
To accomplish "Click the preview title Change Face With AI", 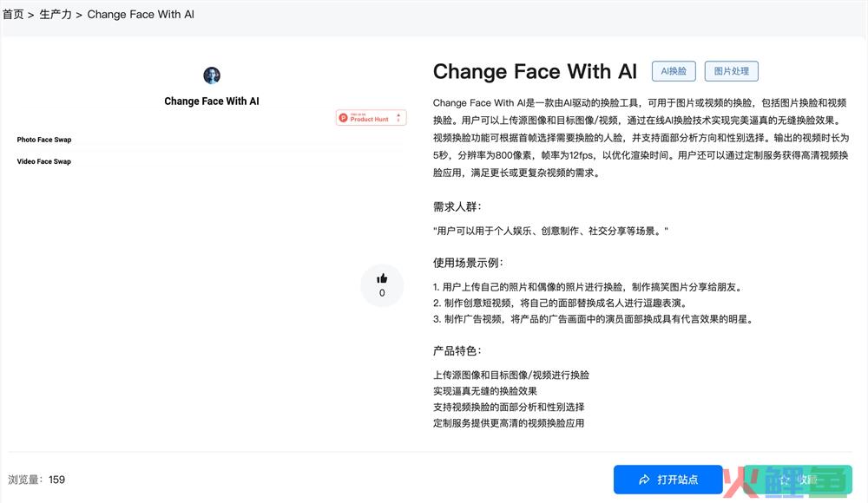I will pyautogui.click(x=212, y=101).
